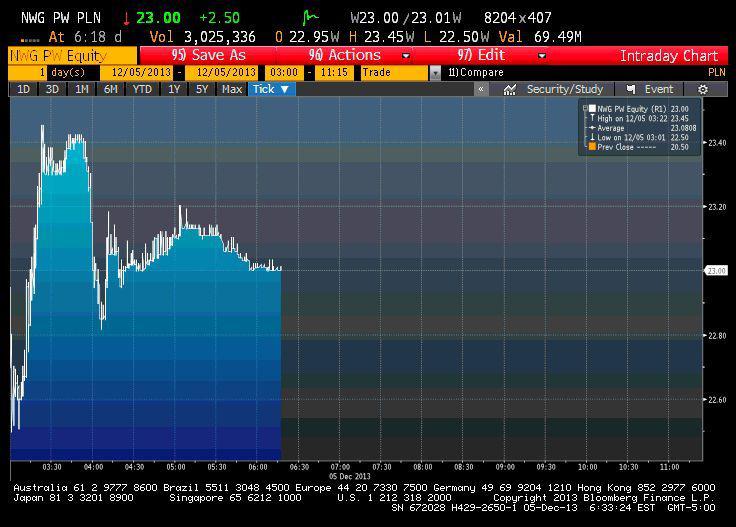Click the High marker icon in legend
This screenshot has height=527, width=736.
tap(592, 118)
